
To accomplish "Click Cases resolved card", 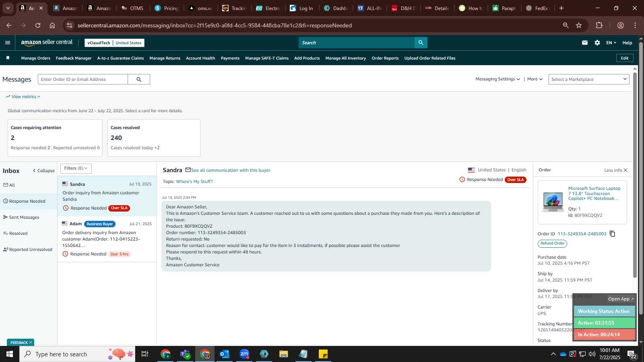I will click(154, 138).
